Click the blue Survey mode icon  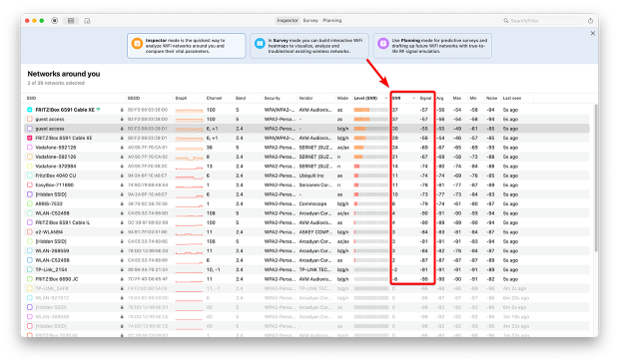[260, 43]
